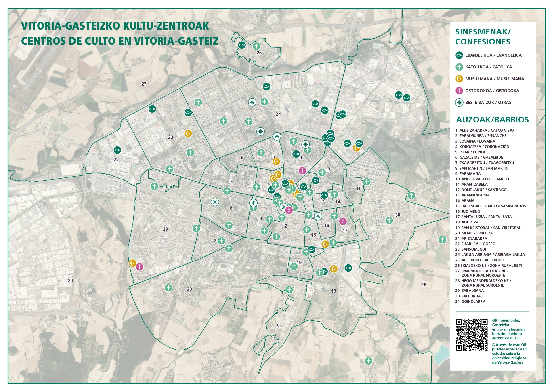Click the Spanish QR description text
The image size is (554, 392).
tap(510, 353)
